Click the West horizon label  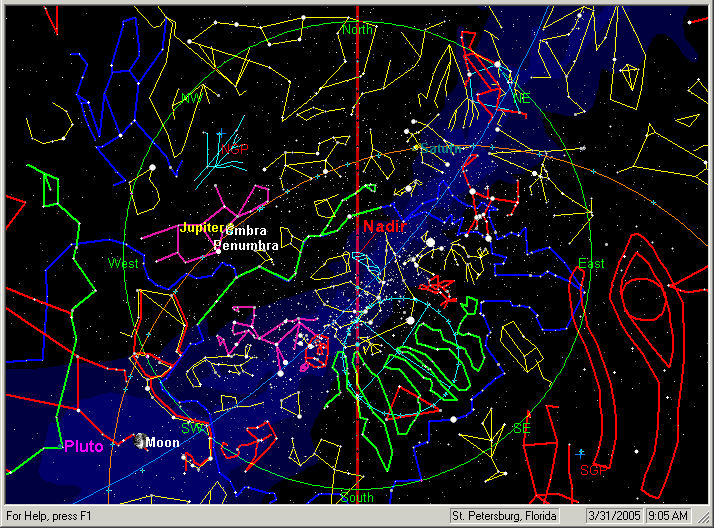pos(123,264)
